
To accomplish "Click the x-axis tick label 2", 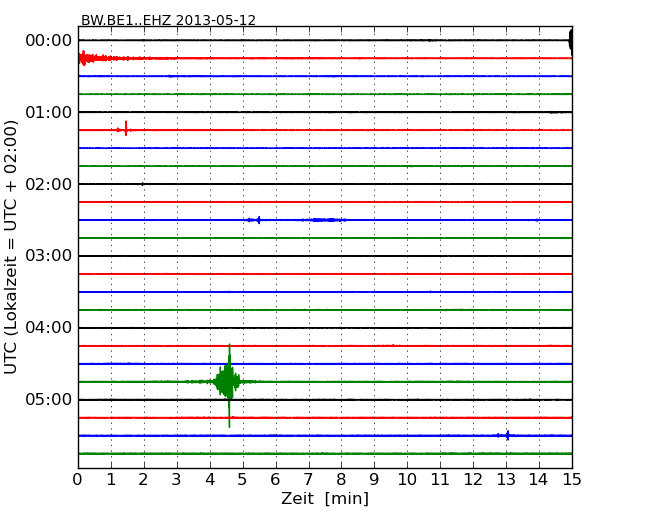I will [143, 480].
